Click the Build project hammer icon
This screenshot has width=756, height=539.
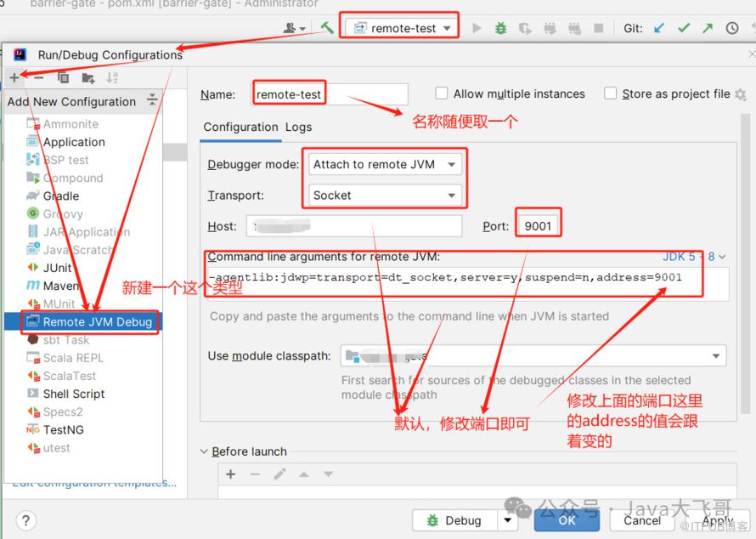pos(327,27)
